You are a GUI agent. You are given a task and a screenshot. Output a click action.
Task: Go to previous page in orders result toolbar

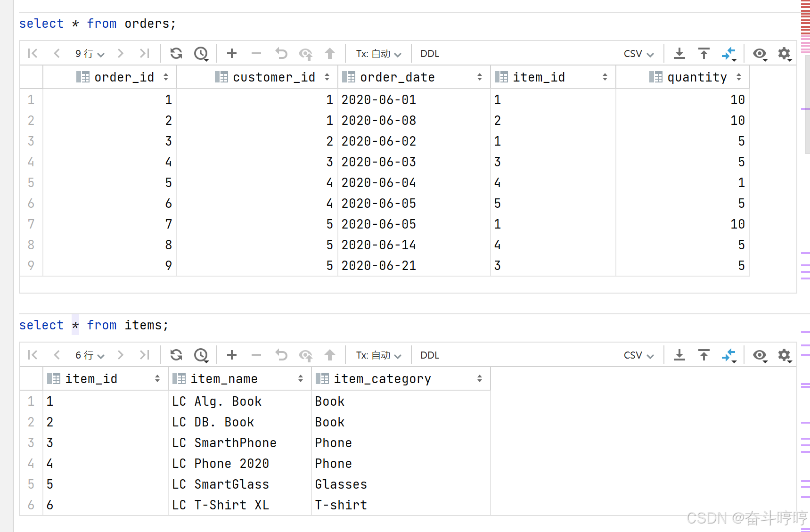coord(57,53)
